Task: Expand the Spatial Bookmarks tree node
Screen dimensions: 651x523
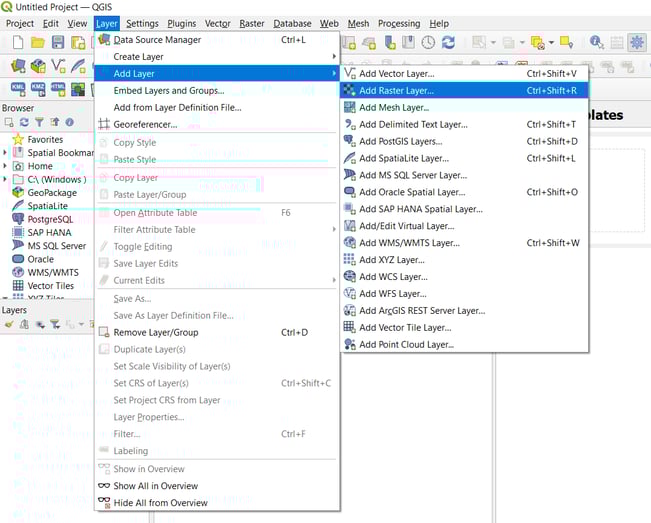Action: 5,153
